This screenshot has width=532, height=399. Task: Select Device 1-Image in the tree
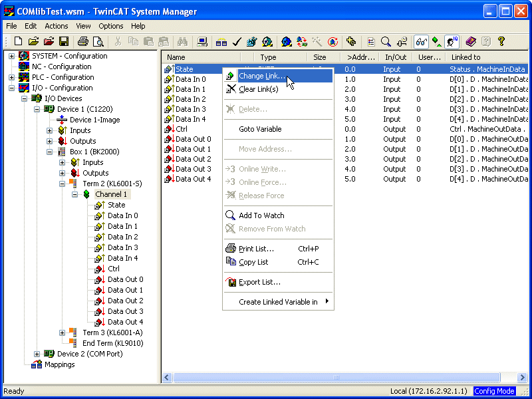click(95, 120)
